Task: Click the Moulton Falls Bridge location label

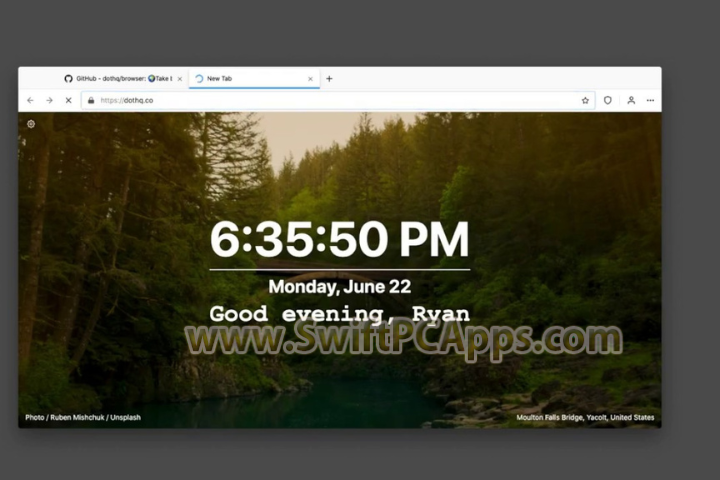Action: [x=585, y=418]
